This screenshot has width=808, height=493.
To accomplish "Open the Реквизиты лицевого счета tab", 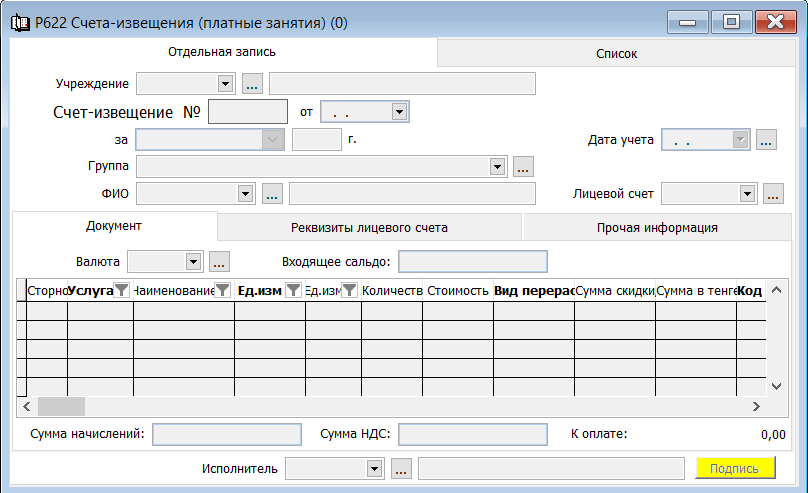I will (369, 228).
